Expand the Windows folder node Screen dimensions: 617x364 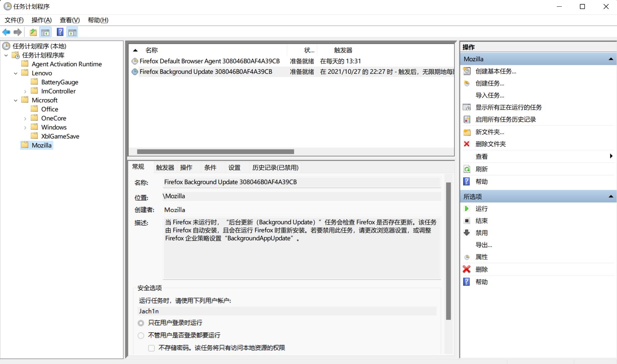pyautogui.click(x=25, y=127)
